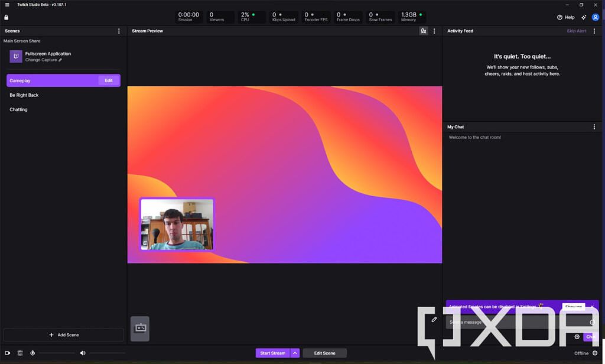This screenshot has width=605, height=364.
Task: Open the Help menu
Action: point(566,17)
